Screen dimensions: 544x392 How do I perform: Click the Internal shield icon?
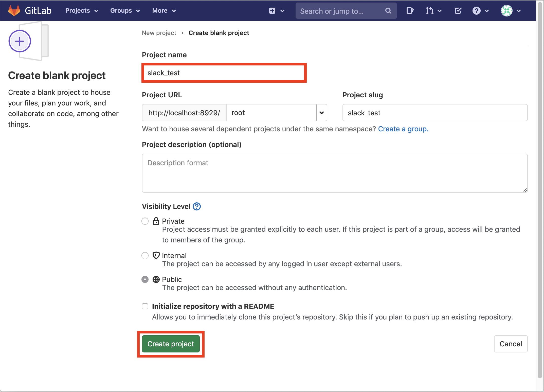point(156,255)
